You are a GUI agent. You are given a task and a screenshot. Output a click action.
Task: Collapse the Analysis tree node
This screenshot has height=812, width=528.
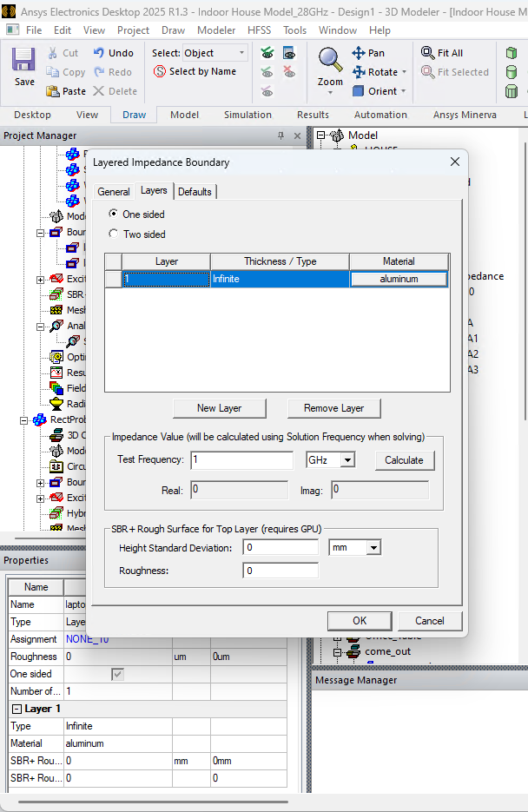[40, 327]
